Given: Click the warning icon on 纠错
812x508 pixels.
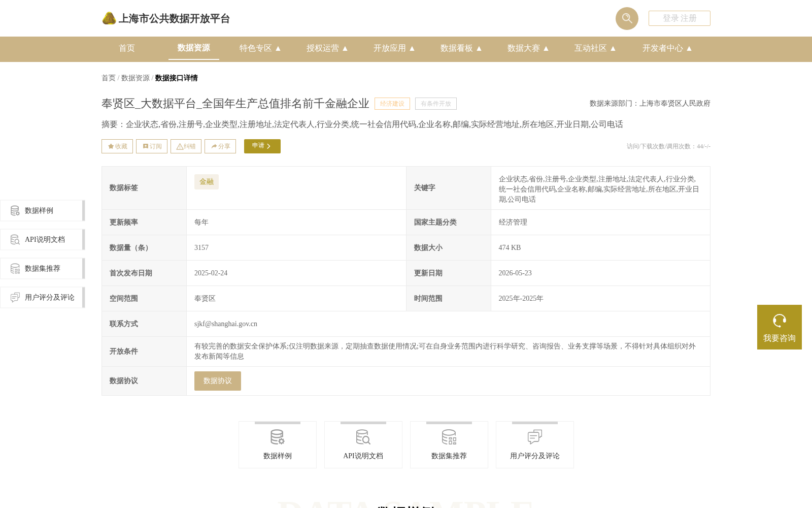Looking at the screenshot, I should tap(180, 146).
